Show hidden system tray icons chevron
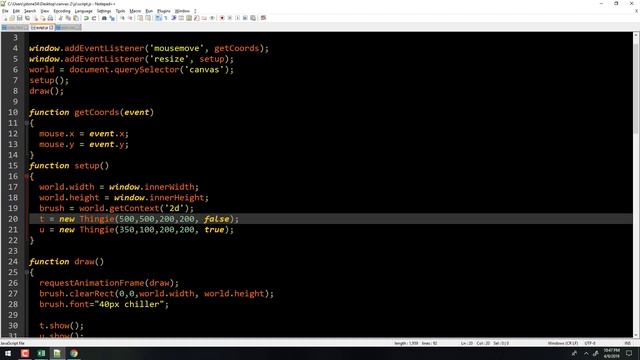 click(586, 353)
